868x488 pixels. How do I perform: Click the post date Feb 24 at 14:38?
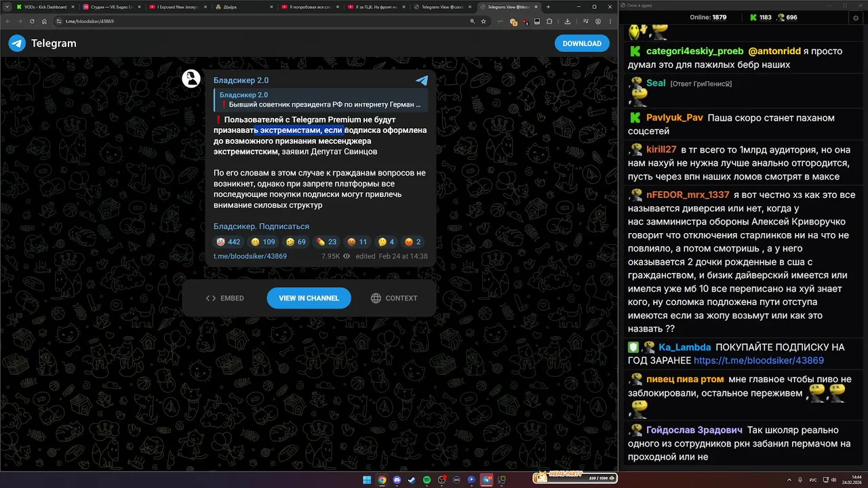tap(403, 256)
